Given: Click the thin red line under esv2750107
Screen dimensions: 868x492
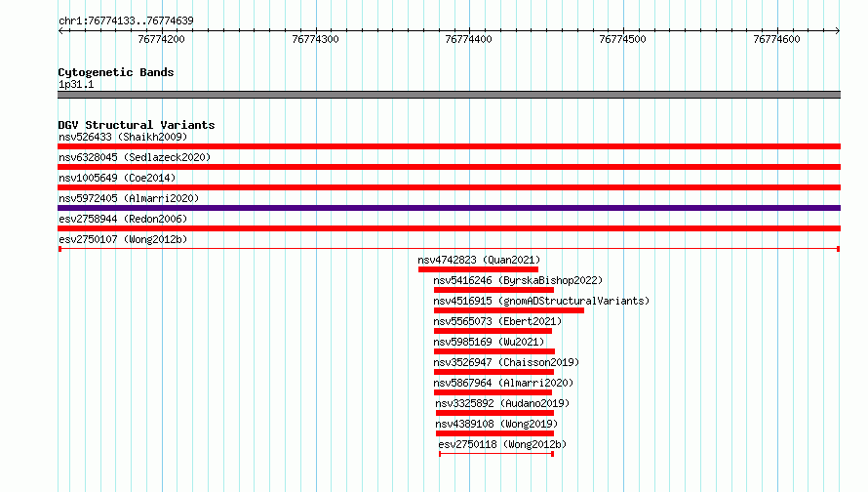Looking at the screenshot, I should [449, 249].
